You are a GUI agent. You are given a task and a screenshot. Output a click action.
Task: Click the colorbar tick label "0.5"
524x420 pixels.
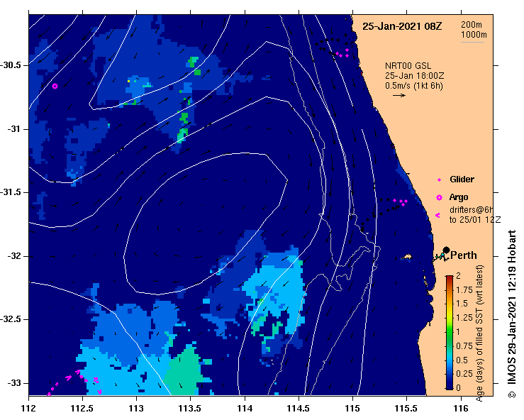pyautogui.click(x=462, y=360)
